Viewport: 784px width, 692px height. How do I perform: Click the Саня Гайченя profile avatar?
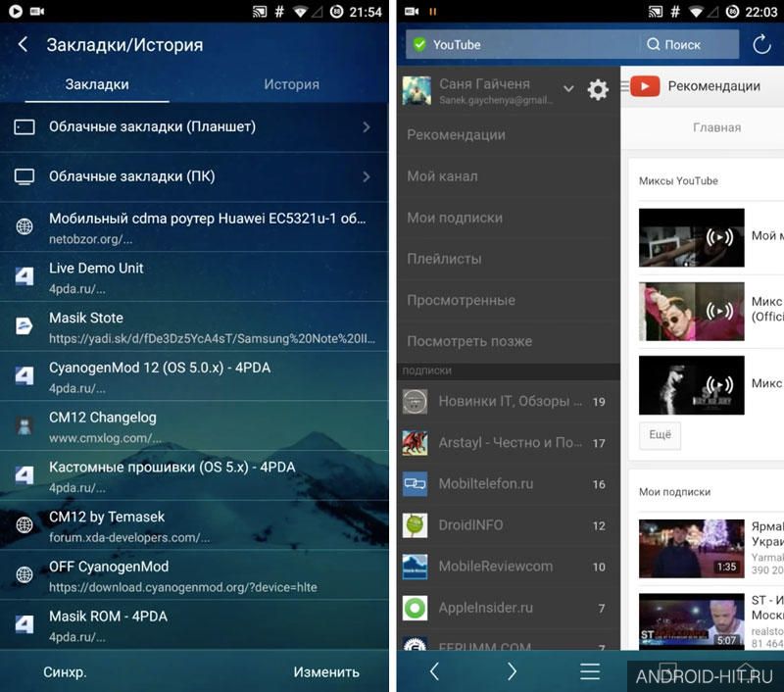[x=416, y=90]
